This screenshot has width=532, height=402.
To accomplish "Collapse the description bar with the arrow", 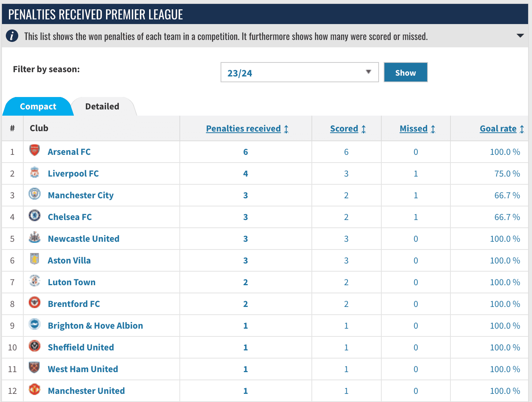I will (520, 36).
